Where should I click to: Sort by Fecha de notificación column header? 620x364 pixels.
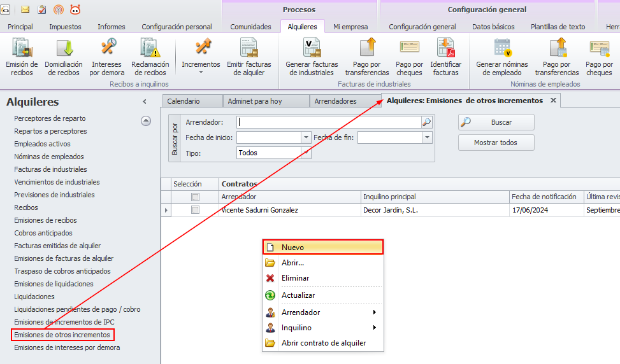tap(547, 197)
